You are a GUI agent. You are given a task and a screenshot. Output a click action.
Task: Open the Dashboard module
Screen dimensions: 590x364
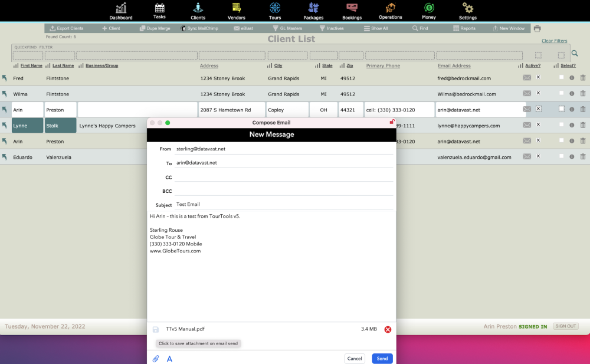pyautogui.click(x=121, y=11)
